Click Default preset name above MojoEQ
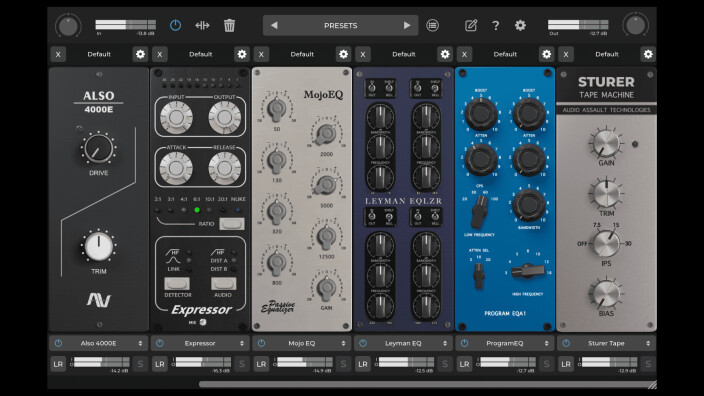The height and width of the screenshot is (396, 704). click(302, 54)
